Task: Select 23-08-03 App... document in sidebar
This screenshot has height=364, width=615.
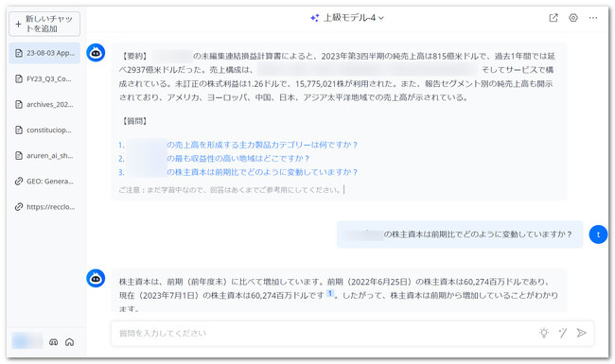Action: (44, 53)
